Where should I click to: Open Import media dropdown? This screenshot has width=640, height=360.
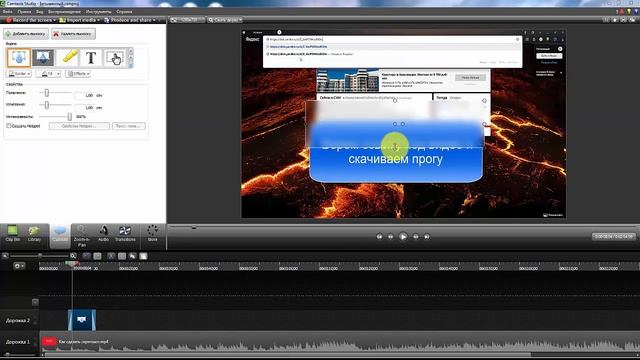click(x=80, y=20)
